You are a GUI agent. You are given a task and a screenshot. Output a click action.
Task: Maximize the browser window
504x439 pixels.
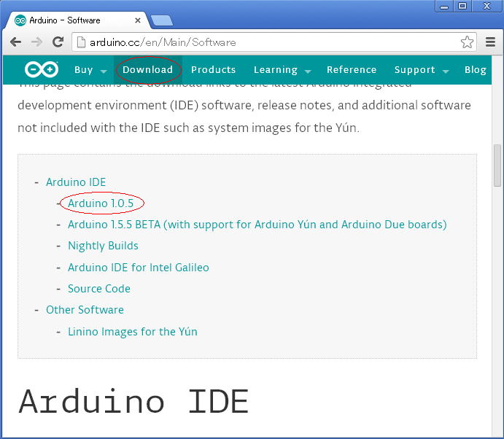point(462,6)
